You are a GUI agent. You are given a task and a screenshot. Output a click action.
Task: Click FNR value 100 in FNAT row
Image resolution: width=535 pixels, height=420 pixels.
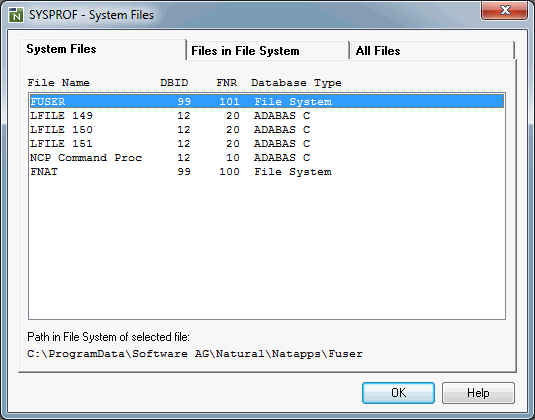[229, 172]
